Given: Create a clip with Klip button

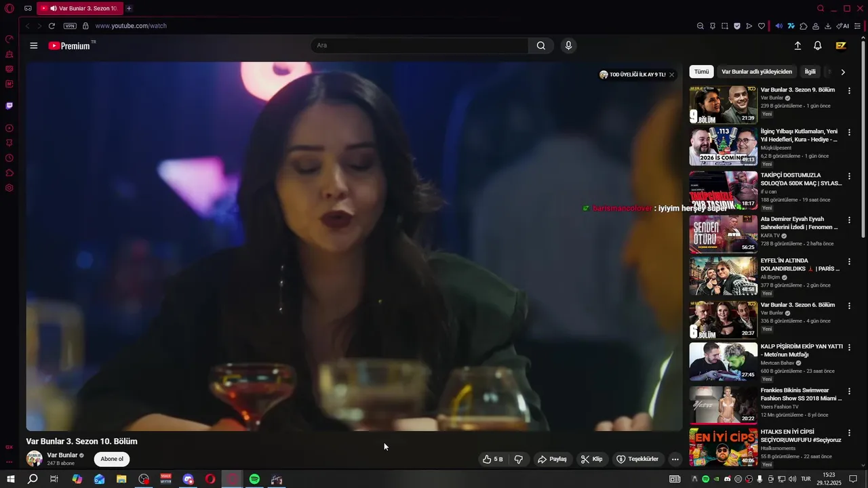Looking at the screenshot, I should point(591,459).
